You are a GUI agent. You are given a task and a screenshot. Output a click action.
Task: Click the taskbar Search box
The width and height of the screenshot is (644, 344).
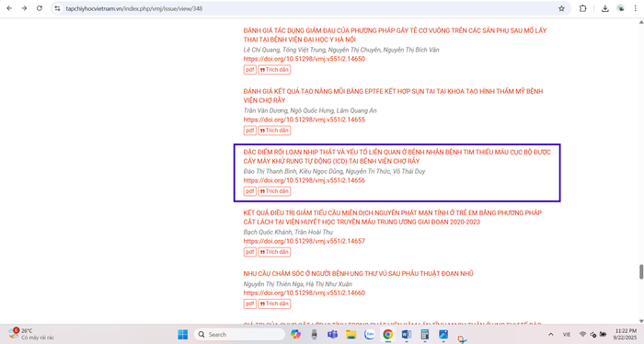[x=239, y=335]
